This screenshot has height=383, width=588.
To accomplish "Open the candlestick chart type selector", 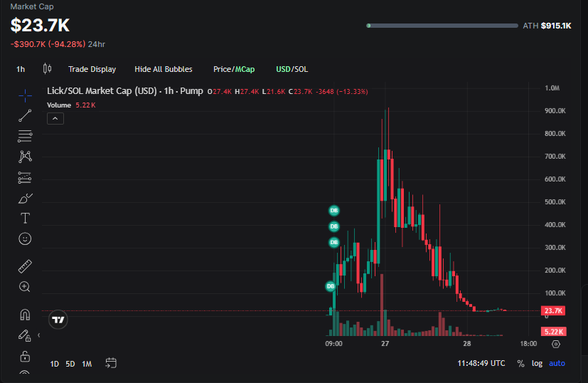I will [x=48, y=69].
